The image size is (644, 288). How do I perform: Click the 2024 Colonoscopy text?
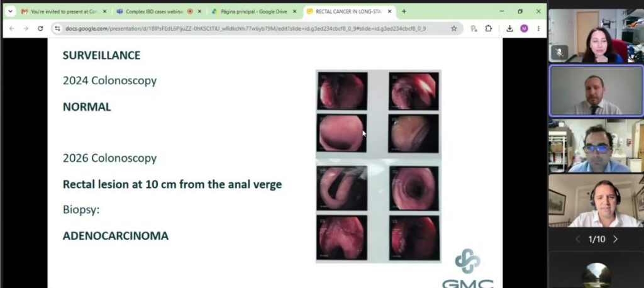point(109,80)
